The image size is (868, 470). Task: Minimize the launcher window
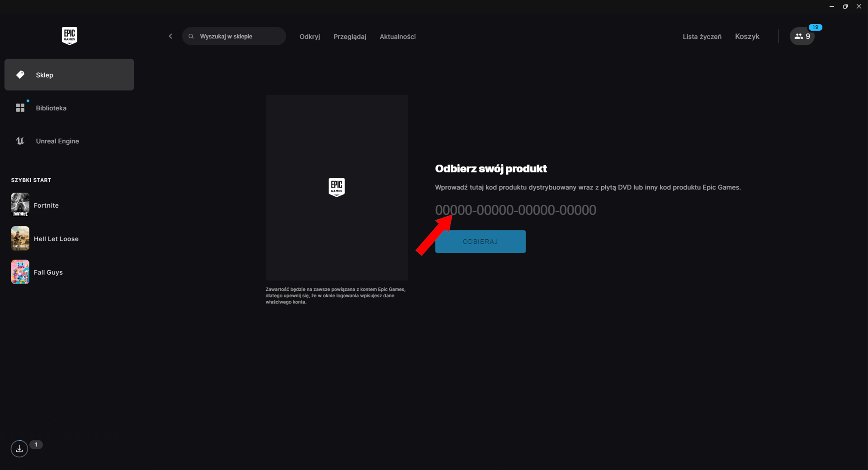tap(832, 6)
